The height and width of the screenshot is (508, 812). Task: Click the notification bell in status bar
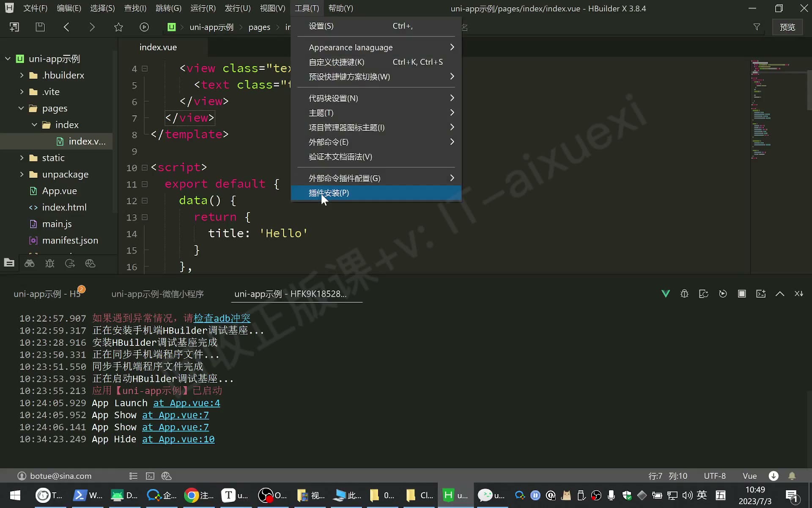click(792, 476)
